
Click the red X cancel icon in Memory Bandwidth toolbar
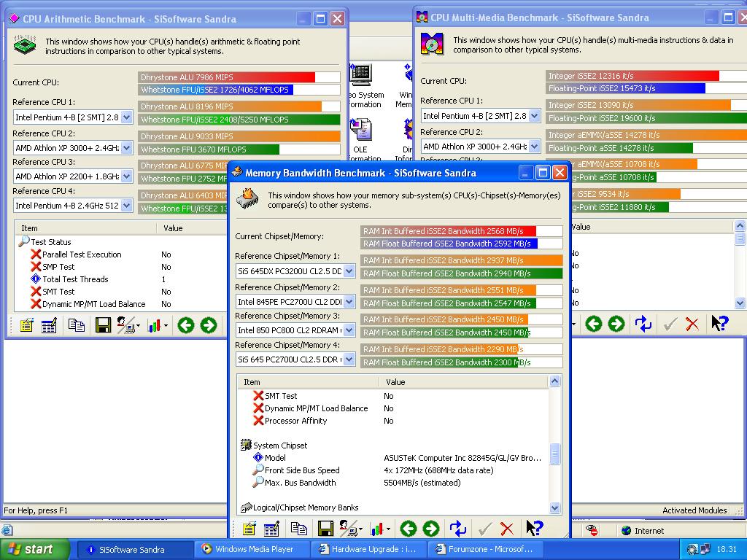point(508,528)
